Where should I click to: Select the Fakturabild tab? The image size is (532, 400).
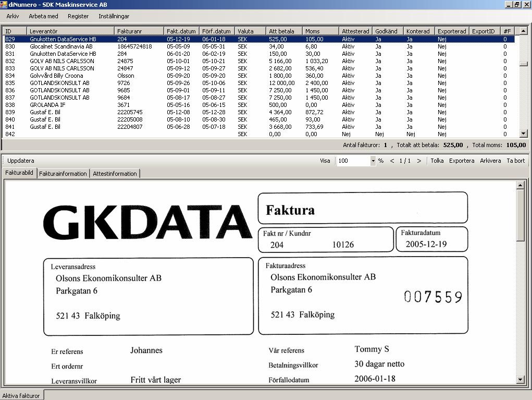(19, 173)
